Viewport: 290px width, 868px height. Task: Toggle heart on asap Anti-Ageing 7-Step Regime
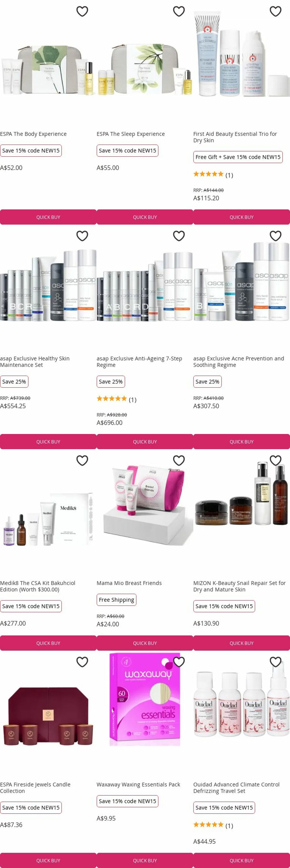point(179,236)
